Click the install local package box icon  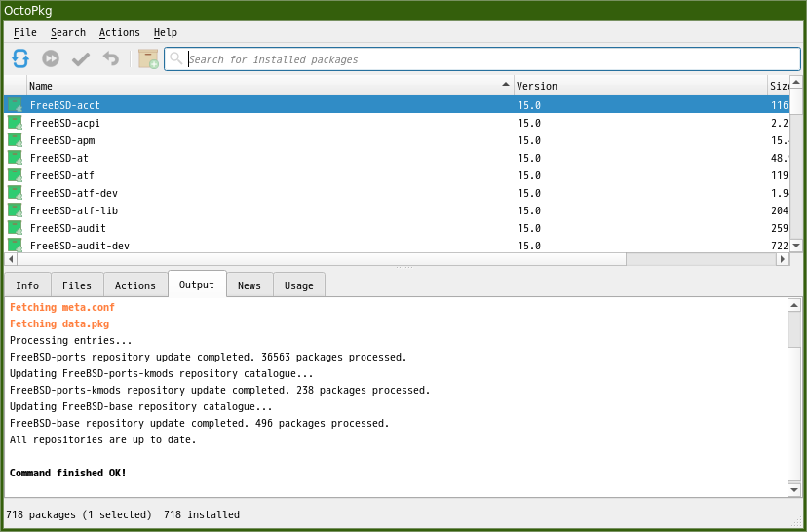148,58
